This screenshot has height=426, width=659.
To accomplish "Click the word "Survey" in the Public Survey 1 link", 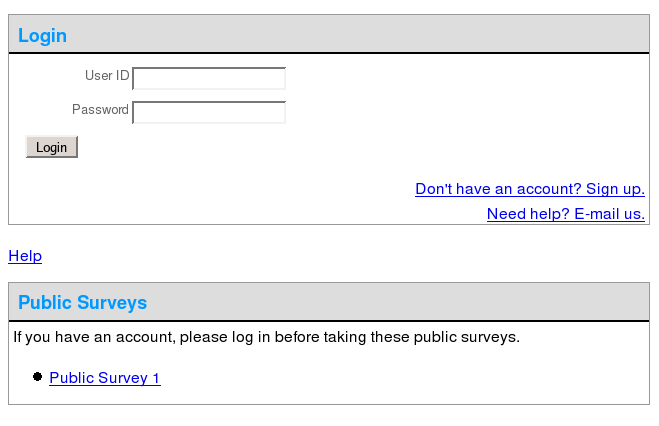I will [x=124, y=378].
